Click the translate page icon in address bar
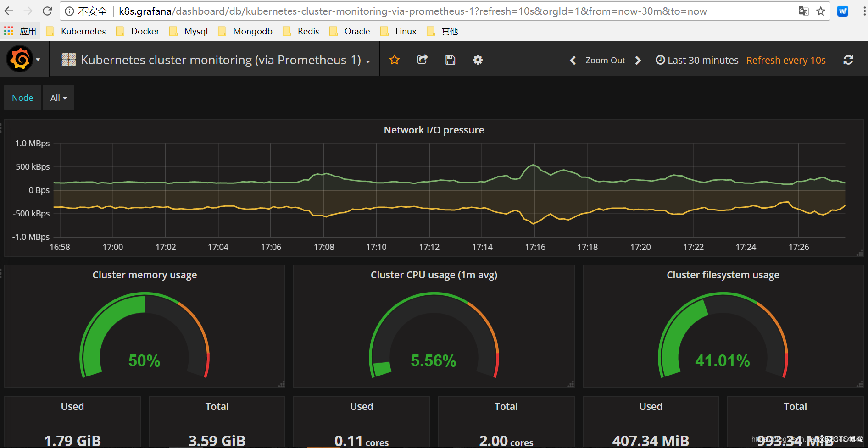This screenshot has height=448, width=868. (x=803, y=11)
